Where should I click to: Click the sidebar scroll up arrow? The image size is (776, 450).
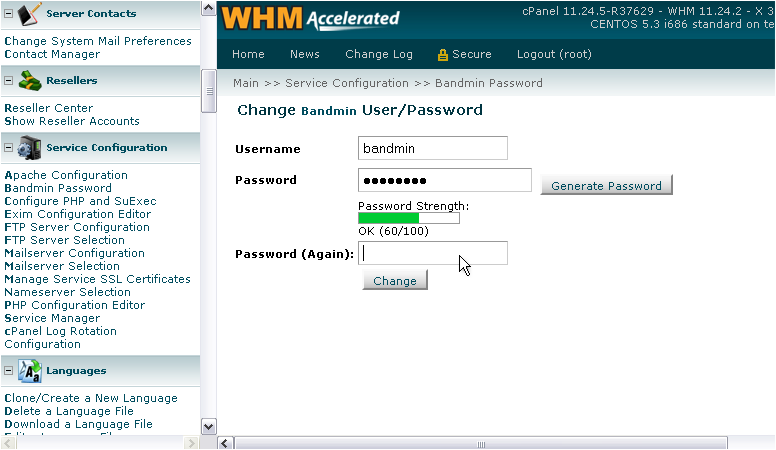tap(209, 8)
